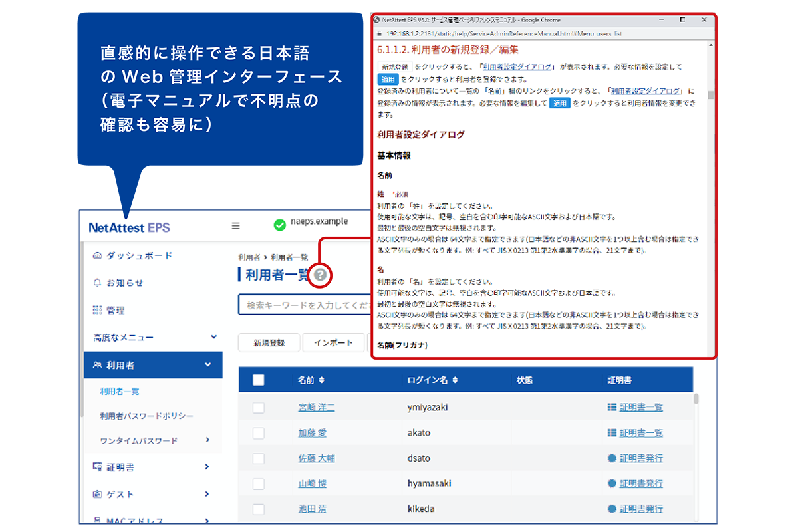Viewport: 798px width, 532px height.
Task: Click the dsato login name cell
Action: tap(419, 458)
